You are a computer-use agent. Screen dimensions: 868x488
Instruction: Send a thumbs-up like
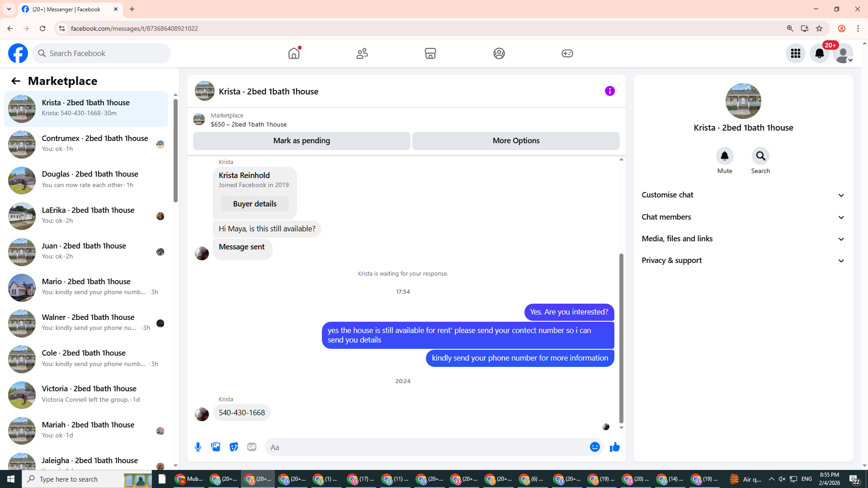click(614, 447)
